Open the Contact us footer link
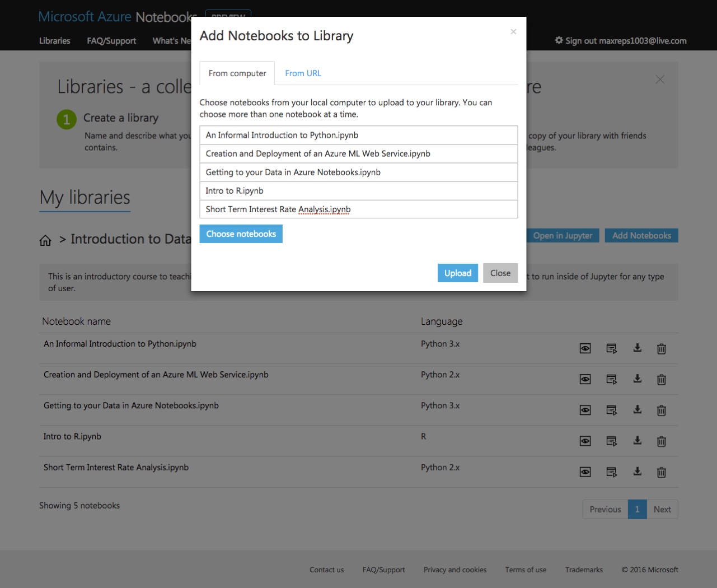 pos(327,570)
